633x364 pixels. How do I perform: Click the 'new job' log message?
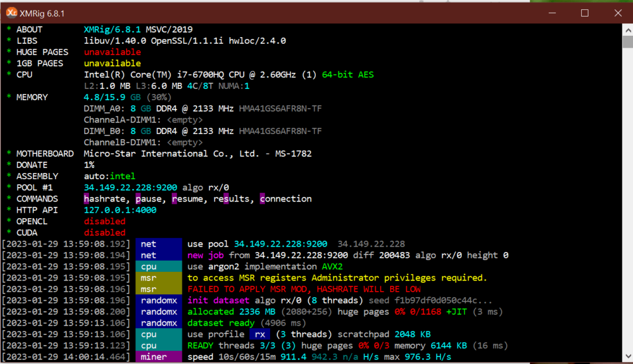[205, 255]
